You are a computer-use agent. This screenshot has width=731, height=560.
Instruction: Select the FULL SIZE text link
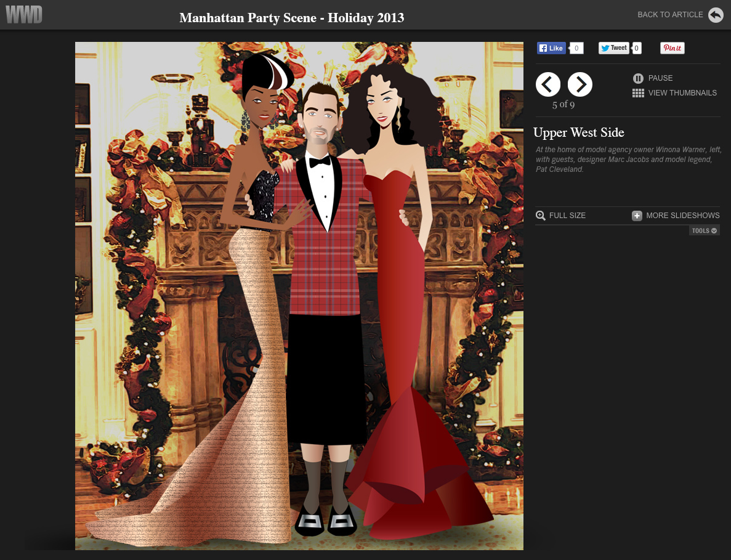click(x=567, y=216)
